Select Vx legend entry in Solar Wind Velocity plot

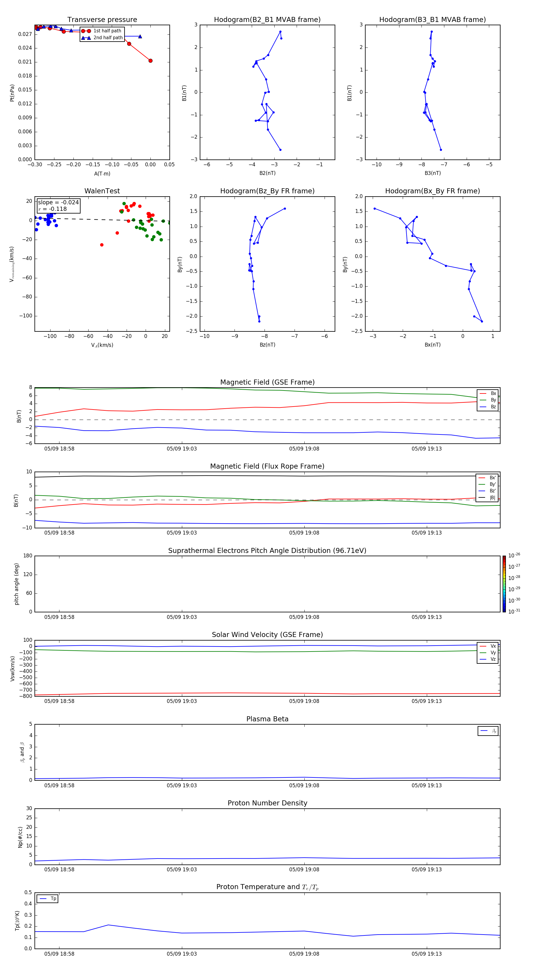tap(488, 646)
